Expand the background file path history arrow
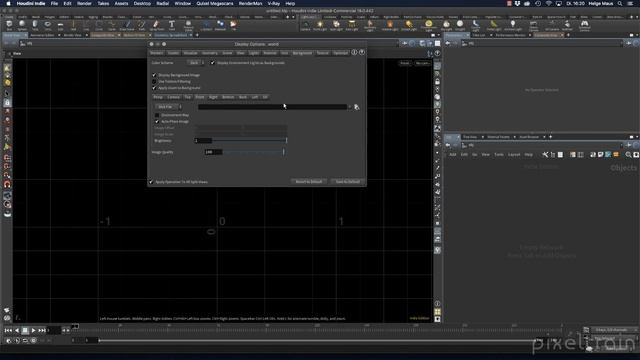640x360 pixels. click(x=349, y=107)
